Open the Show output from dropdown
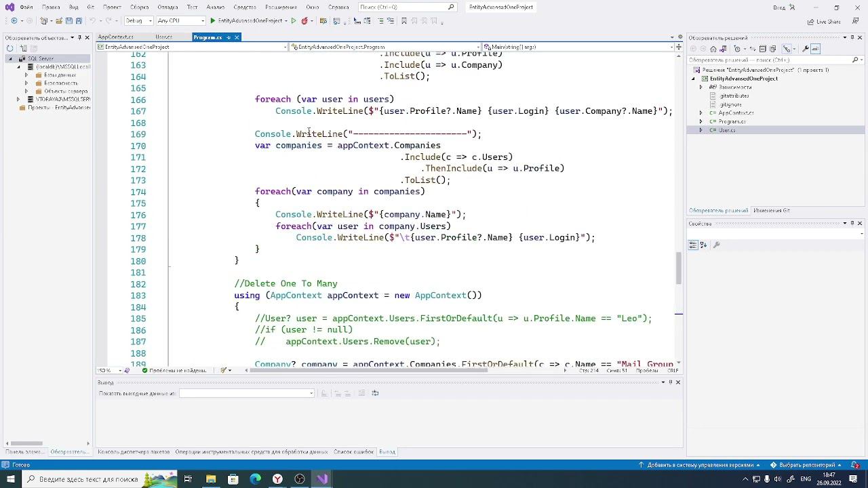 246,393
